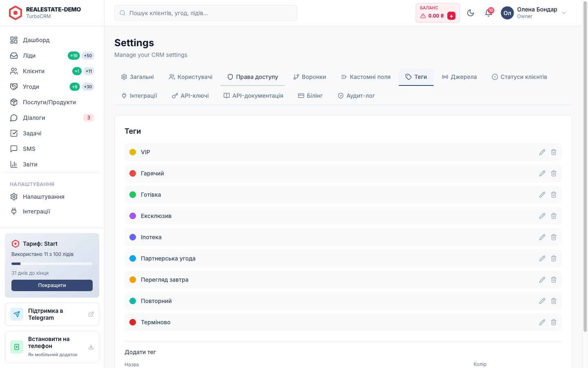The height and width of the screenshot is (368, 588).
Task: Click the yellow VIP color dot
Action: click(x=133, y=152)
